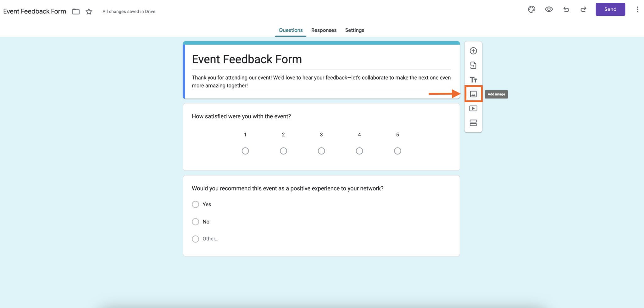Select the Yes answer option

(x=195, y=204)
